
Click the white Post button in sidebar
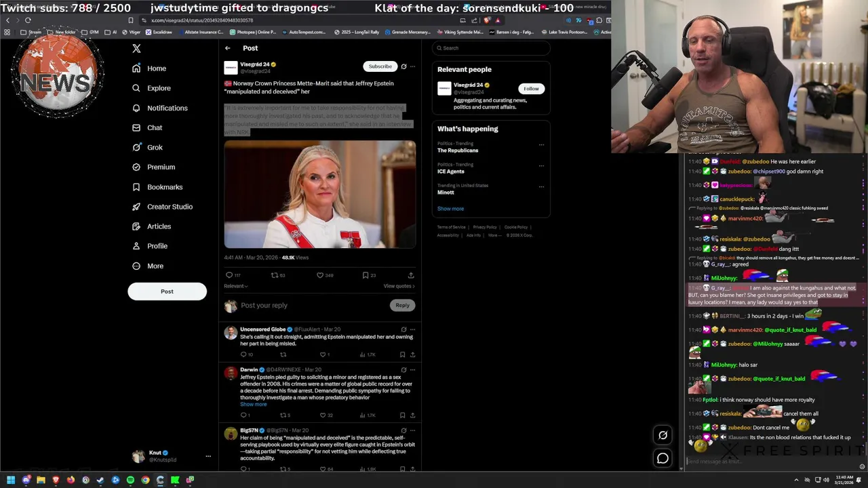pos(167,291)
